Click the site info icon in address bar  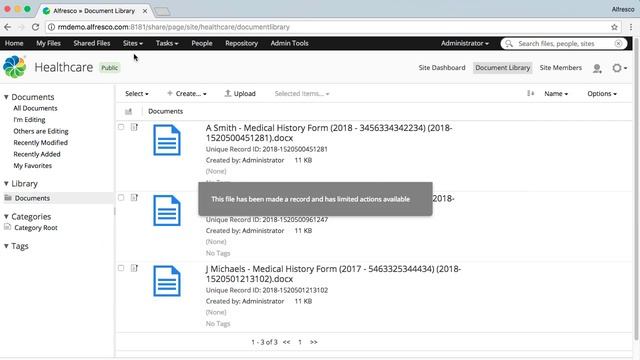51,27
